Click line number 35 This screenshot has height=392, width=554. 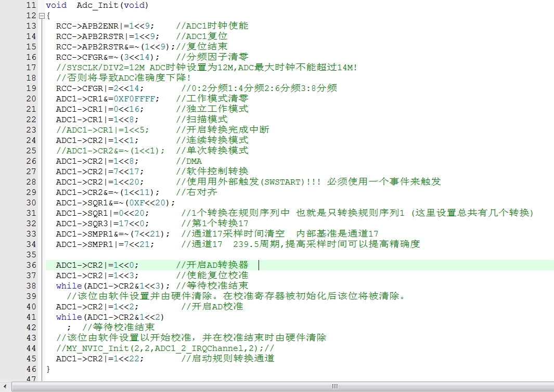(x=31, y=255)
